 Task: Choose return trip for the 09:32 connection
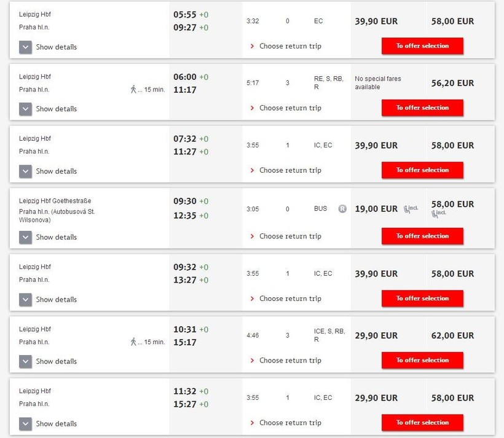click(x=290, y=299)
